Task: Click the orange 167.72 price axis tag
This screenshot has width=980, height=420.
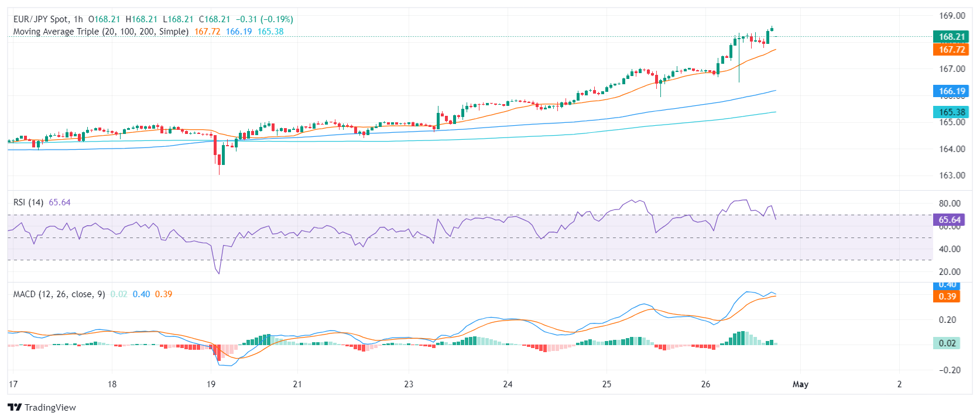Action: [x=951, y=50]
